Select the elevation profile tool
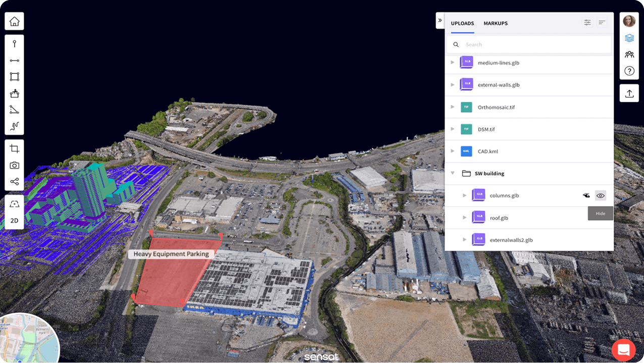644x363 pixels. [x=14, y=126]
